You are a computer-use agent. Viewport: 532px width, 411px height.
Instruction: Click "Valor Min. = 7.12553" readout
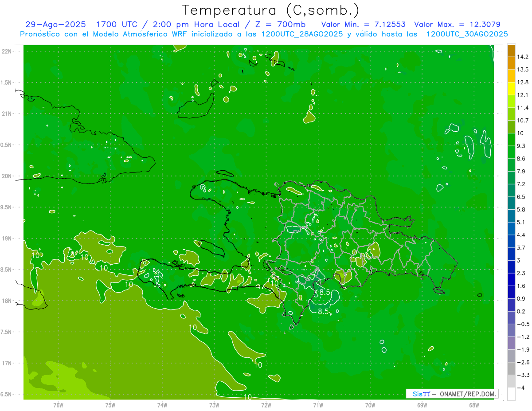pos(363,25)
